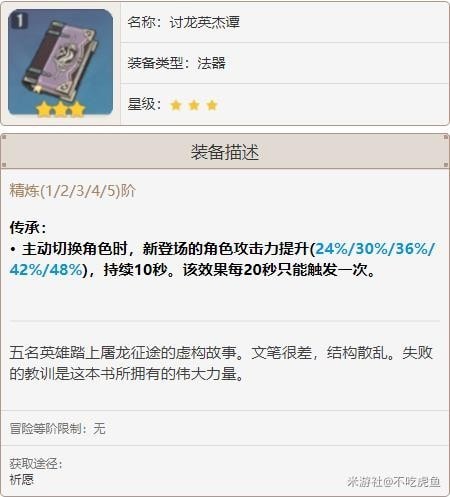The width and height of the screenshot is (450, 497).
Task: Click the level 1 badge on weapon thumbnail
Action: click(x=20, y=21)
